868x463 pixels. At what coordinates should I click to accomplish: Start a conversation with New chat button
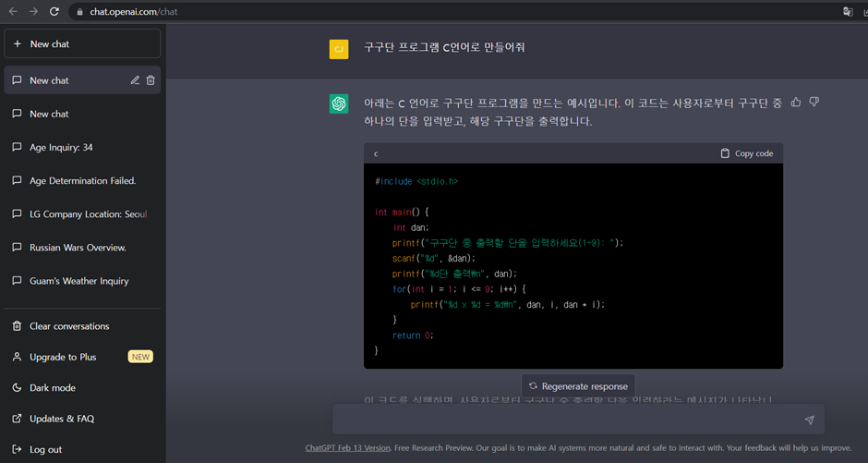pos(82,43)
